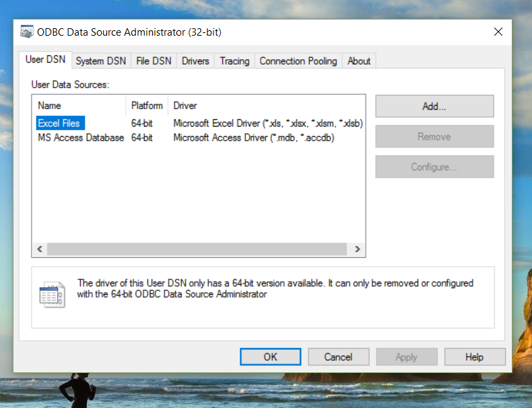Select the Excel Files data source
Screen dimensions: 532x408
point(59,123)
